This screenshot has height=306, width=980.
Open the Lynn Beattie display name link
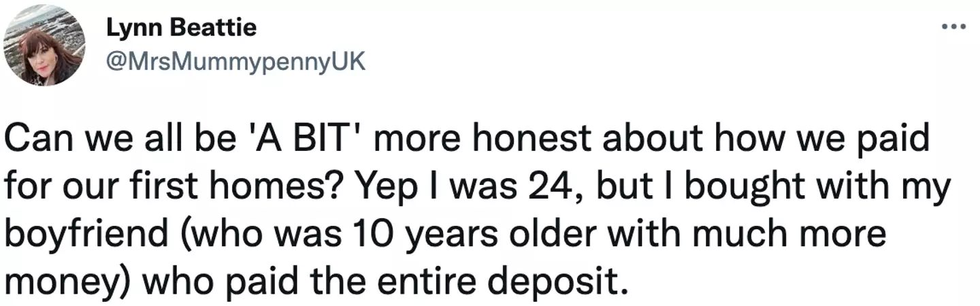pyautogui.click(x=182, y=29)
